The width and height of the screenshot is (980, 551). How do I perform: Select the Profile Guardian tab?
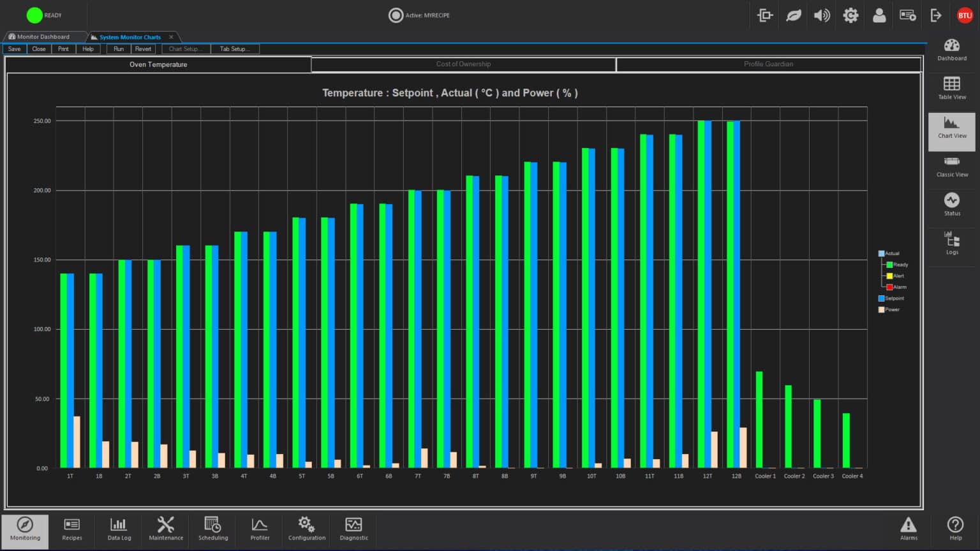768,64
